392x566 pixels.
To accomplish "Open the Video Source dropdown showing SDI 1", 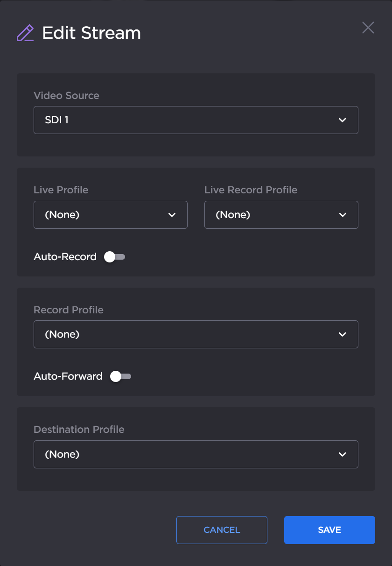I will click(187, 120).
